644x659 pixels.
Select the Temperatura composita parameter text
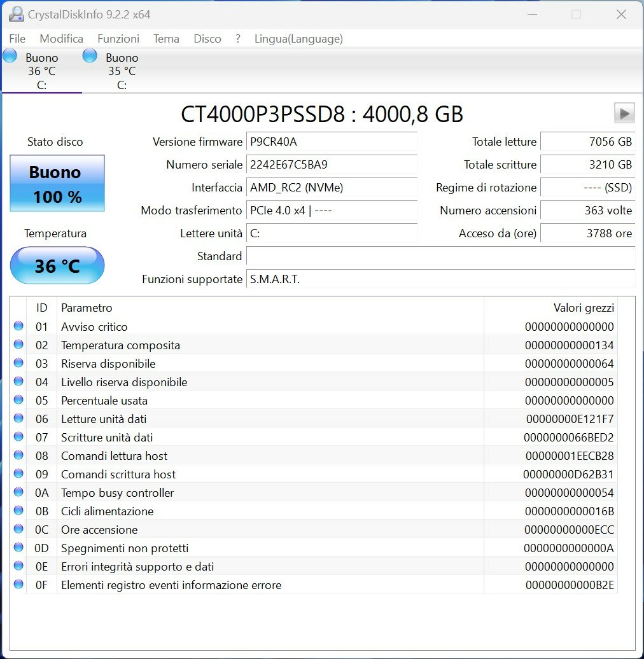click(x=121, y=345)
